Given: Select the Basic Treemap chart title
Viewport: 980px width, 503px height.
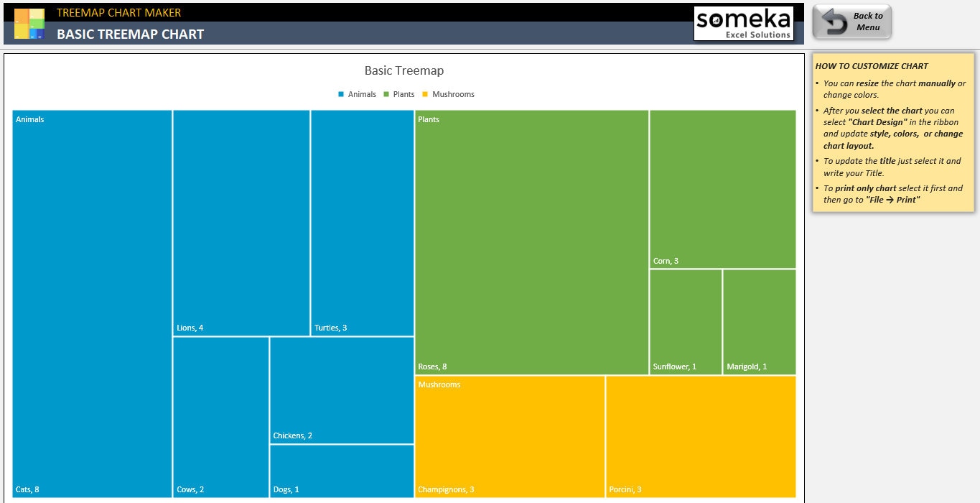Looking at the screenshot, I should 404,70.
